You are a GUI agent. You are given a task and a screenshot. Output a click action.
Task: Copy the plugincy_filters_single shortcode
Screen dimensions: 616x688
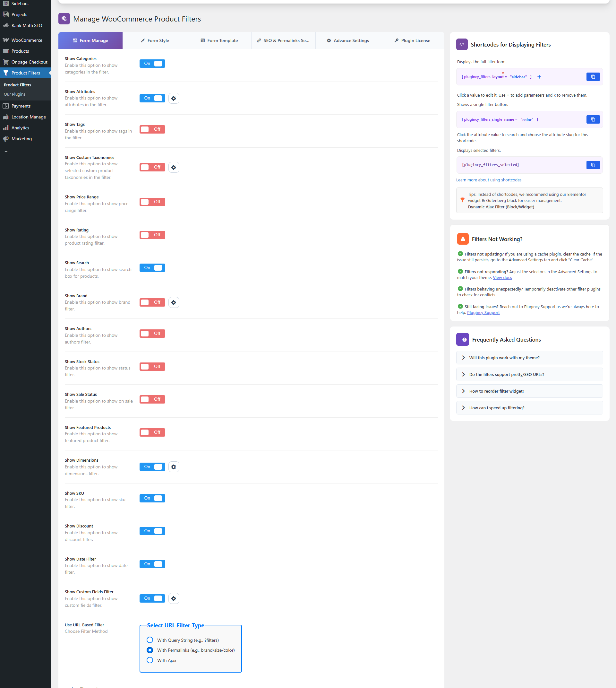point(593,119)
